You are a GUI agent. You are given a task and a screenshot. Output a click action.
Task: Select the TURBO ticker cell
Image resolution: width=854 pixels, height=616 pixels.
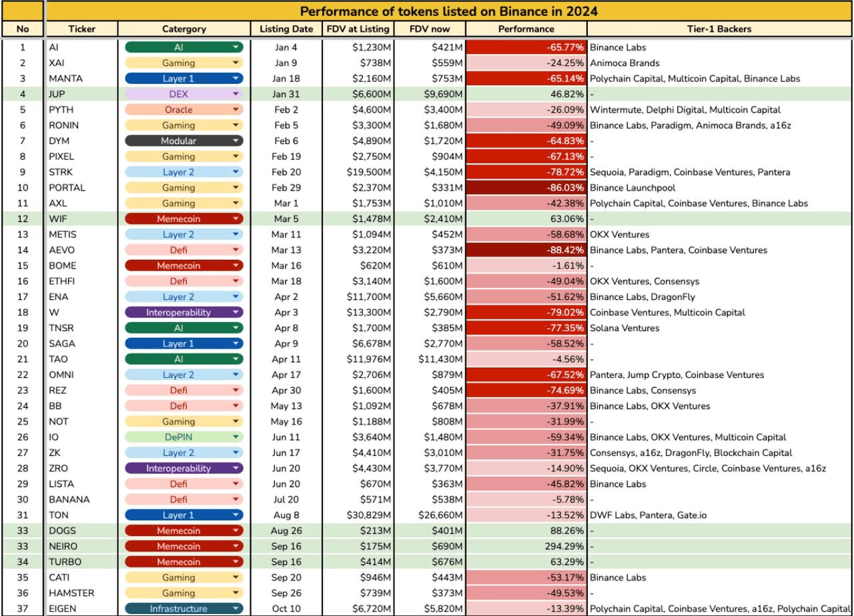[82, 561]
